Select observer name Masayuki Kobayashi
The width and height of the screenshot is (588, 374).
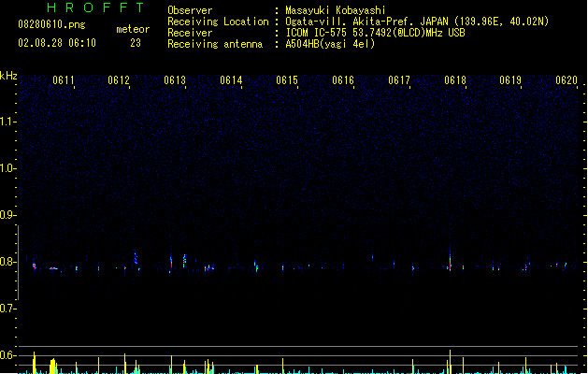[x=336, y=10]
